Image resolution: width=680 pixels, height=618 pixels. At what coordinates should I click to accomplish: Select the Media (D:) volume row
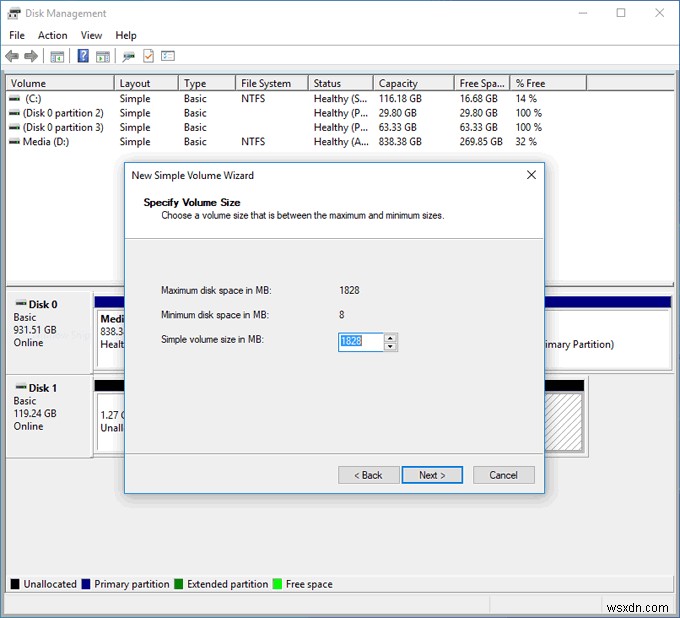297,141
